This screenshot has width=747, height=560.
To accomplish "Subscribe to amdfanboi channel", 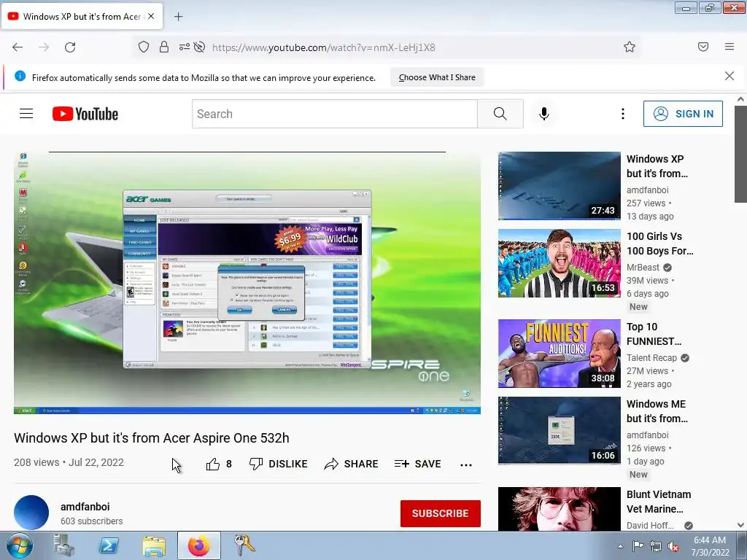I will click(x=440, y=513).
